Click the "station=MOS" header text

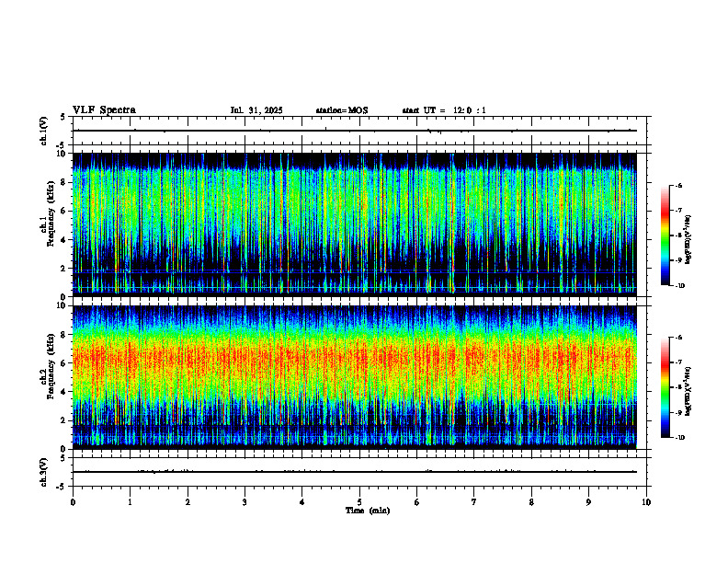click(x=342, y=110)
